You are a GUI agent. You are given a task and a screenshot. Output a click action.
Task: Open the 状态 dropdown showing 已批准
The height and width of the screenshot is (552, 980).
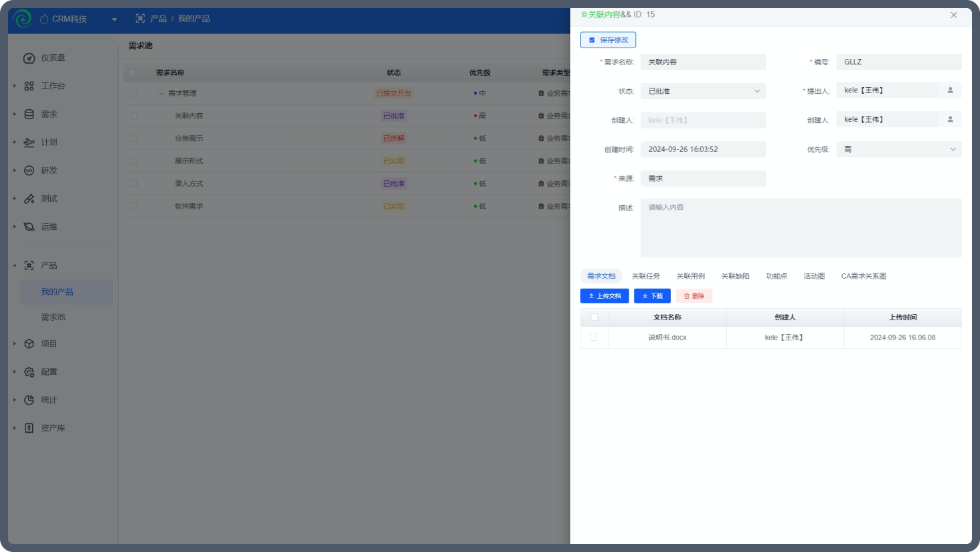tap(703, 91)
